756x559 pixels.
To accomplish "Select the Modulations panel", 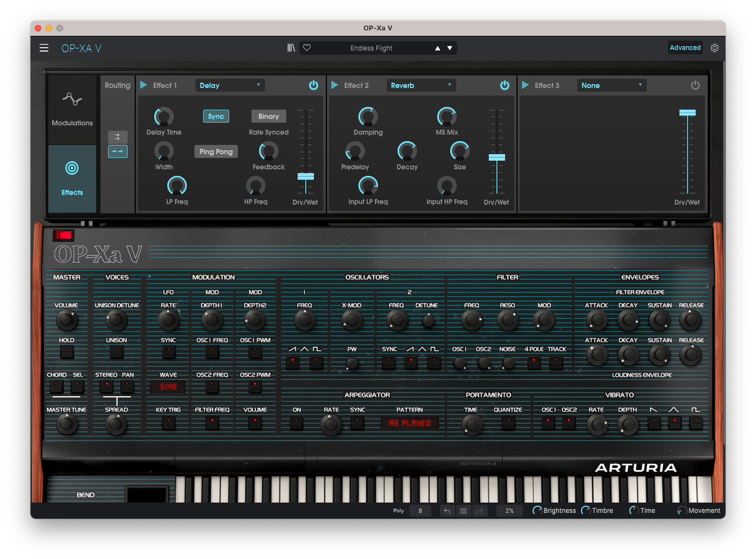I will pyautogui.click(x=72, y=109).
